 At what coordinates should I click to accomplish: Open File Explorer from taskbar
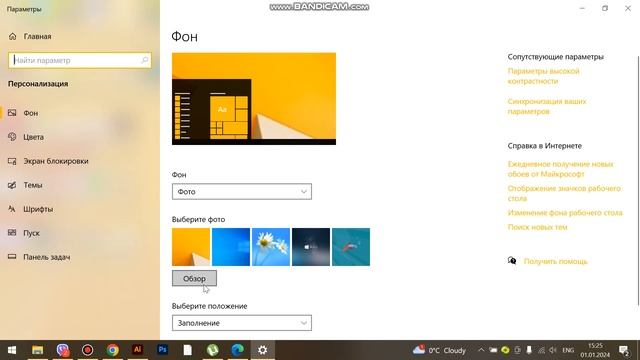38,350
